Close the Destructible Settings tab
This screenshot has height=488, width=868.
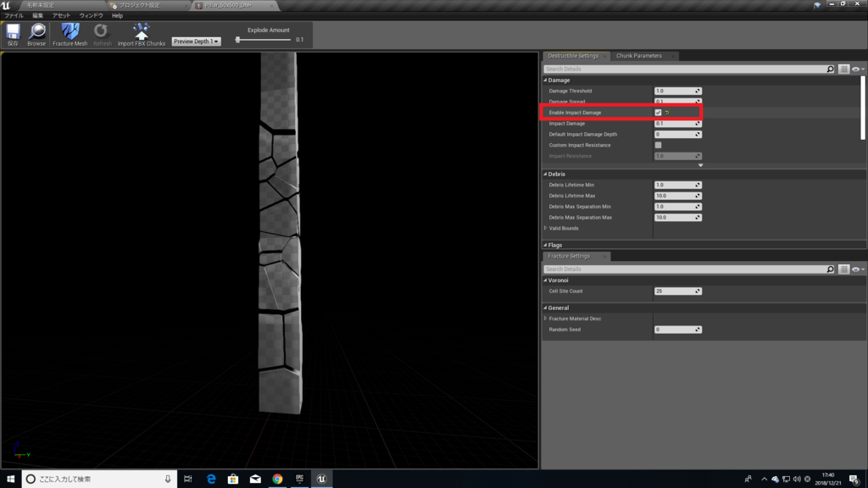604,56
